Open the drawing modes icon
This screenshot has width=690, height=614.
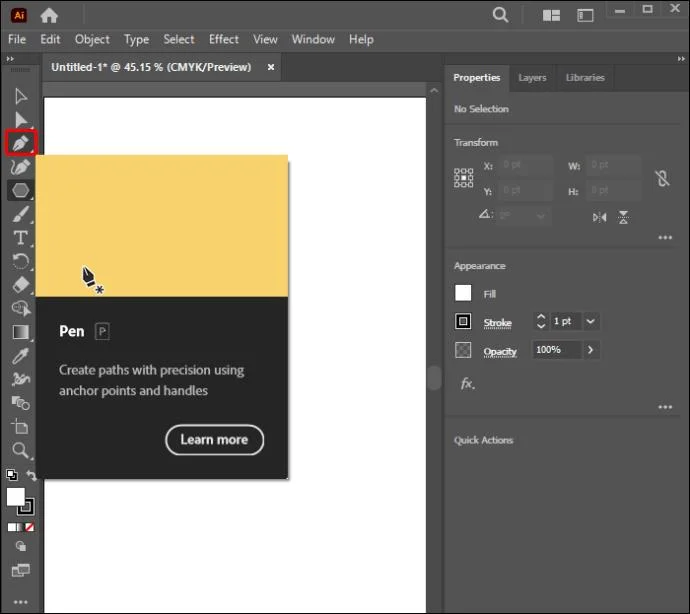21,546
